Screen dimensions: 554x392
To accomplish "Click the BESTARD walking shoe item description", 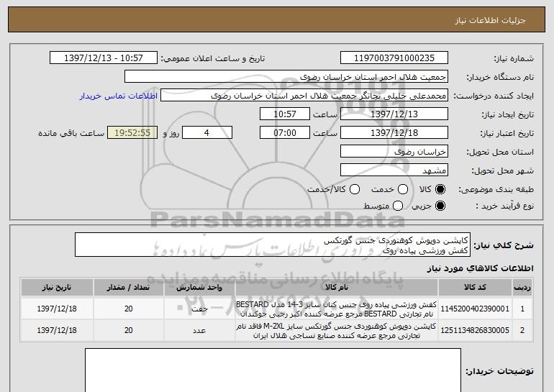I will 337,309.
